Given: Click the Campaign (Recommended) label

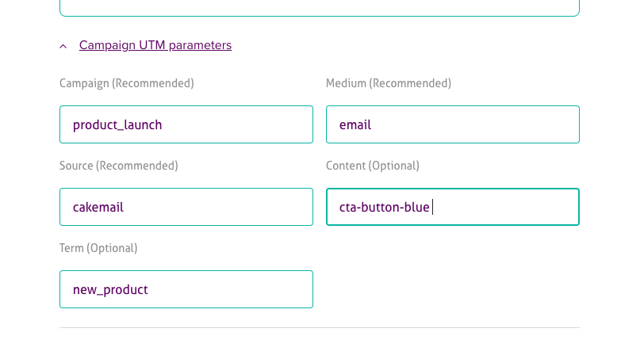Looking at the screenshot, I should tap(126, 83).
